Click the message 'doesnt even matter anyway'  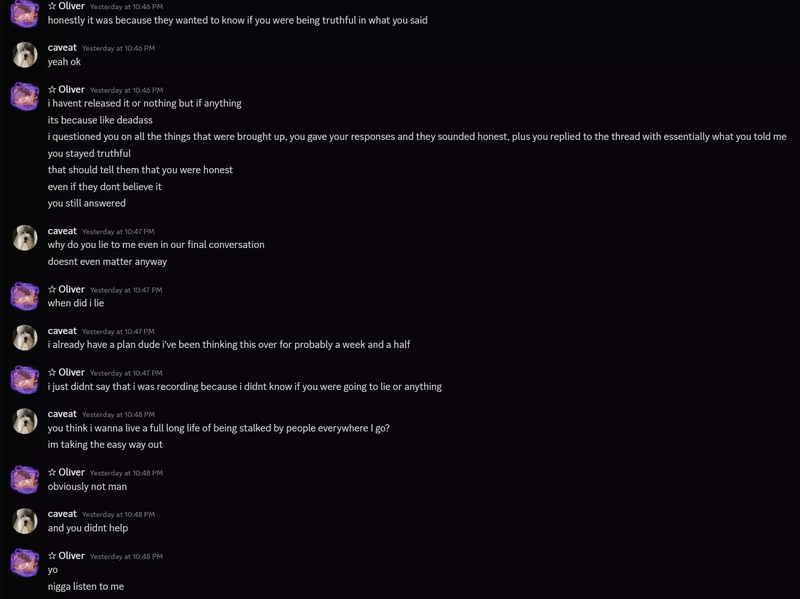[x=107, y=262]
